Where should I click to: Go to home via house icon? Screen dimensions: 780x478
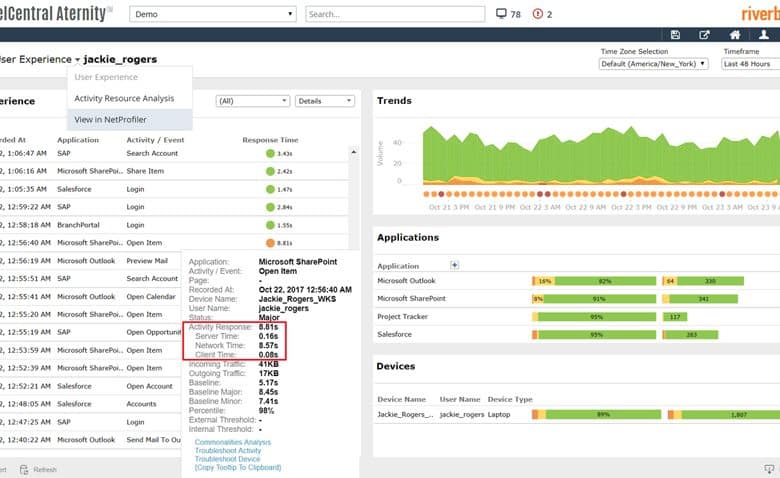pyautogui.click(x=735, y=35)
